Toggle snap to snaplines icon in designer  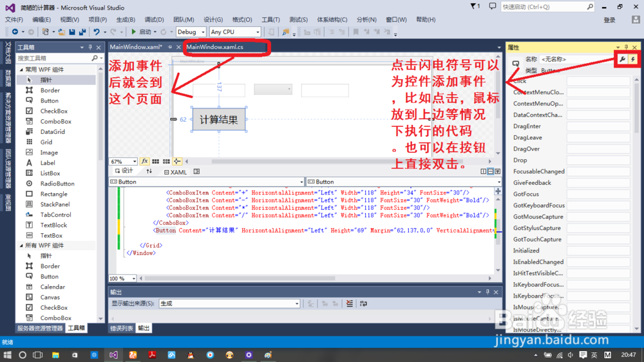177,162
